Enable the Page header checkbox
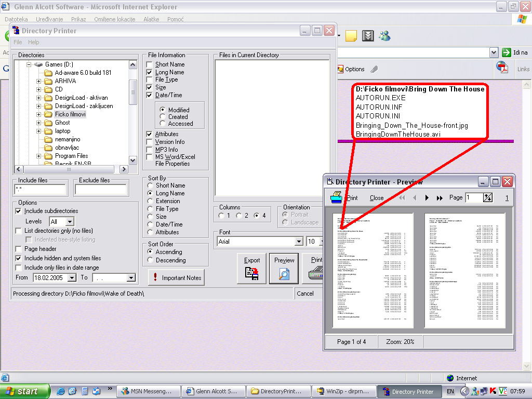This screenshot has width=532, height=399. coord(19,249)
